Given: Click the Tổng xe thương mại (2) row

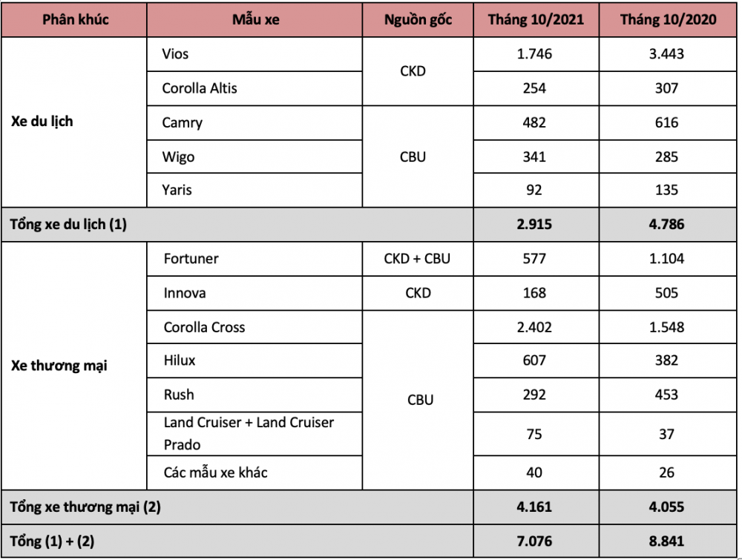Looking at the screenshot, I should (369, 507).
